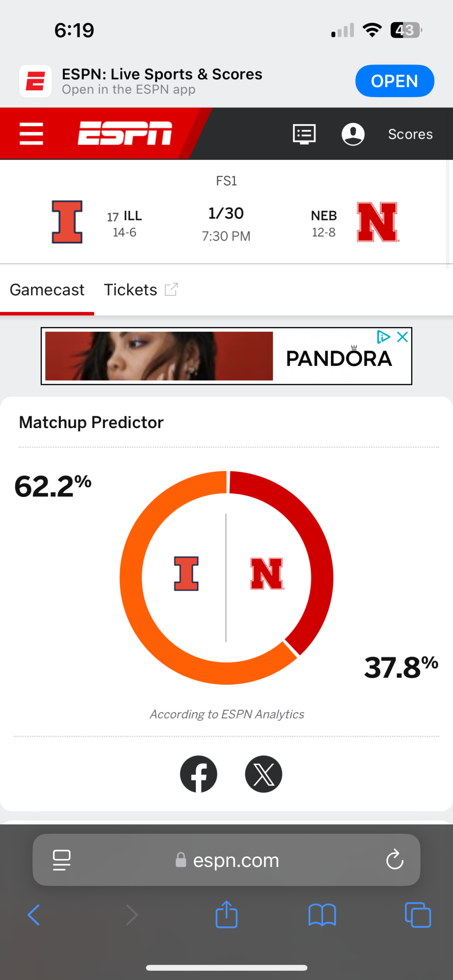
Task: Share matchup on Facebook
Action: 199,774
